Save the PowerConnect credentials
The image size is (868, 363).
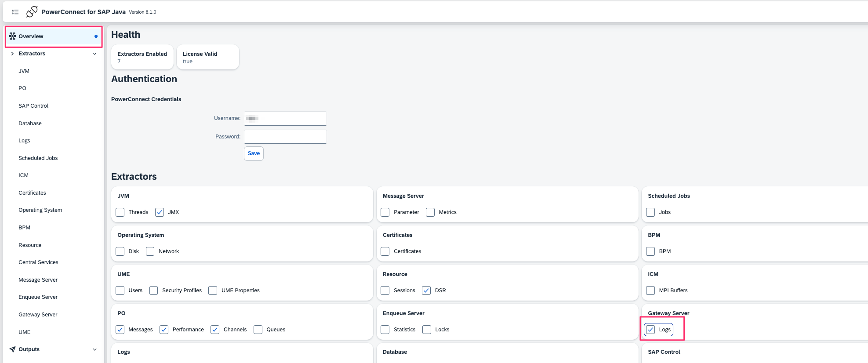coord(254,153)
